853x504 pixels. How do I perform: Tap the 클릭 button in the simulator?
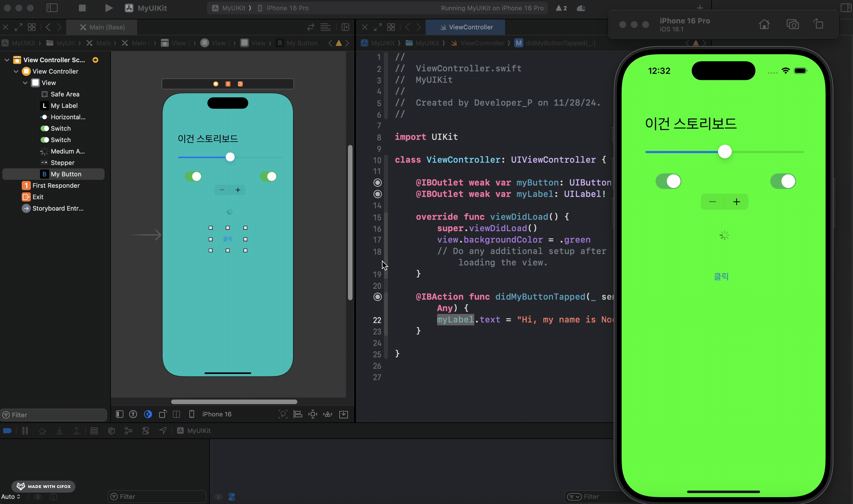[x=721, y=277]
